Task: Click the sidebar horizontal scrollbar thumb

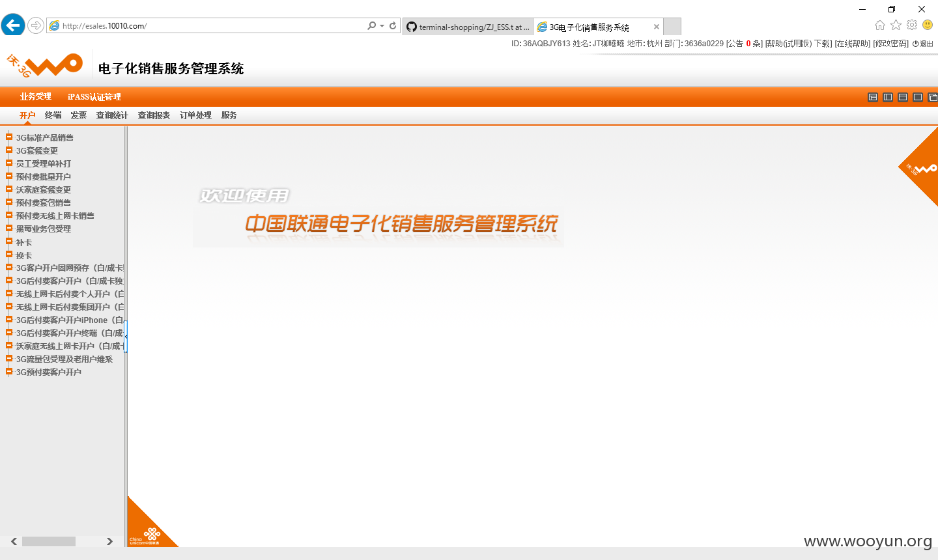Action: point(49,541)
